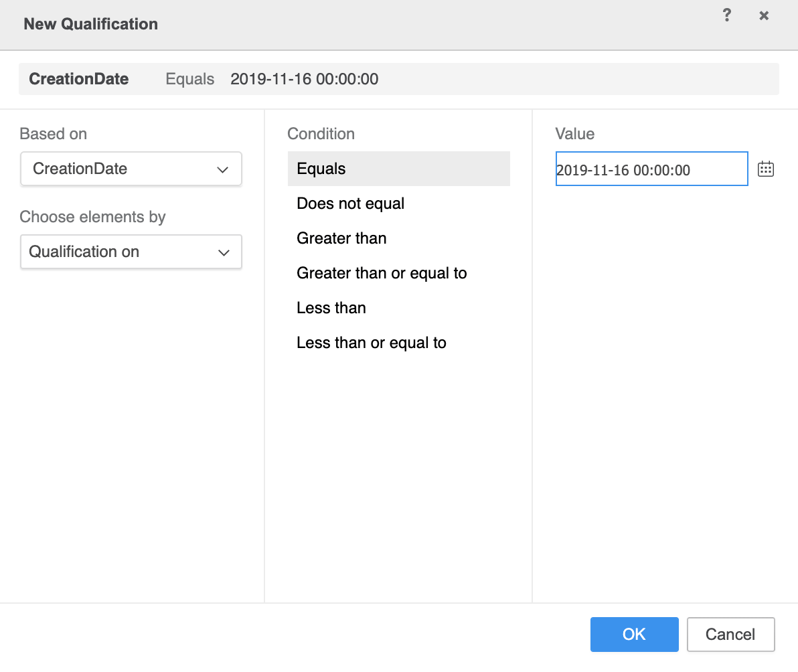798x672 pixels.
Task: Open the Qualification on dropdown
Action: (x=131, y=252)
